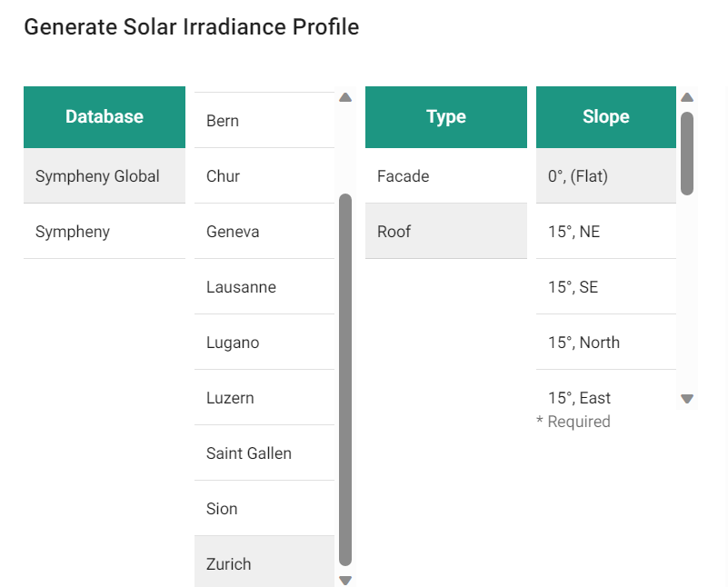Click the city list scroll-down arrow
The height and width of the screenshot is (587, 728).
click(345, 580)
